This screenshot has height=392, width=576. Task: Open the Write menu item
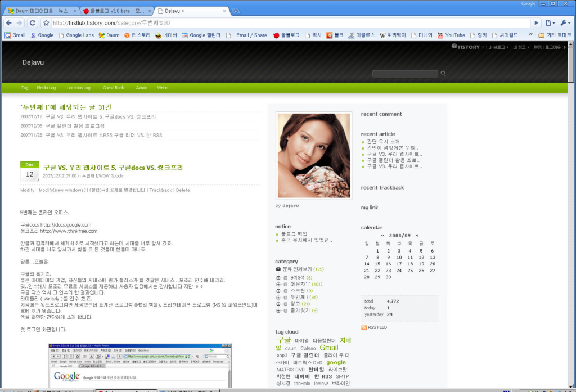click(162, 88)
